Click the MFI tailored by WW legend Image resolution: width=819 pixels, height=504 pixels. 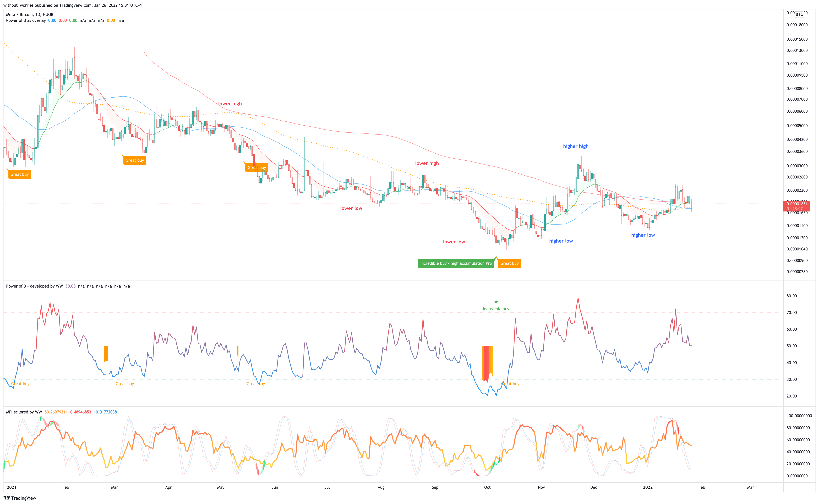click(24, 412)
